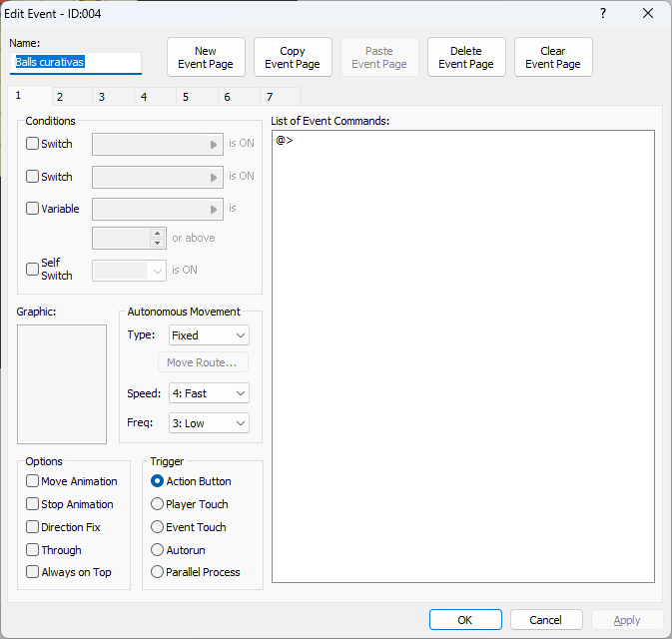Click the help question mark icon
This screenshot has height=639, width=672.
click(x=602, y=13)
